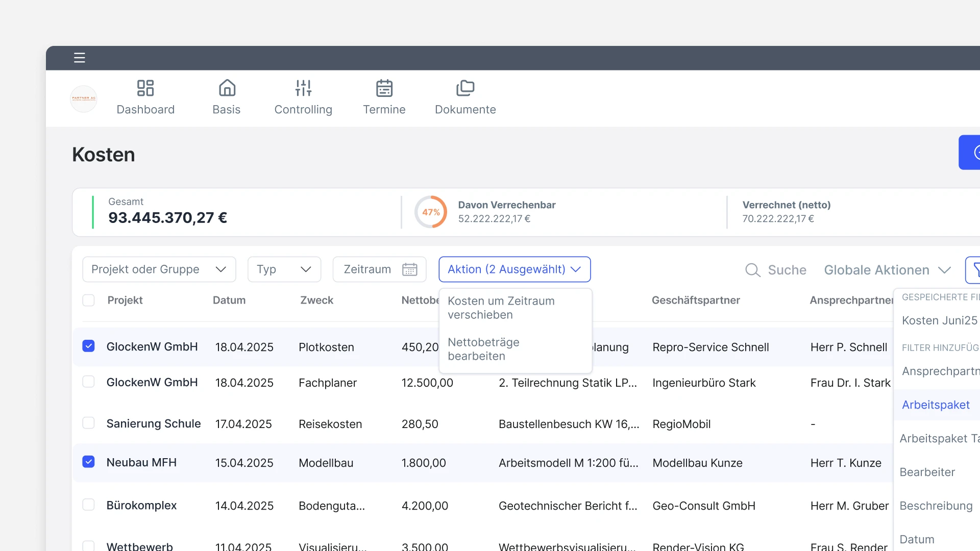
Task: Open the hamburger menu icon
Action: click(79, 58)
